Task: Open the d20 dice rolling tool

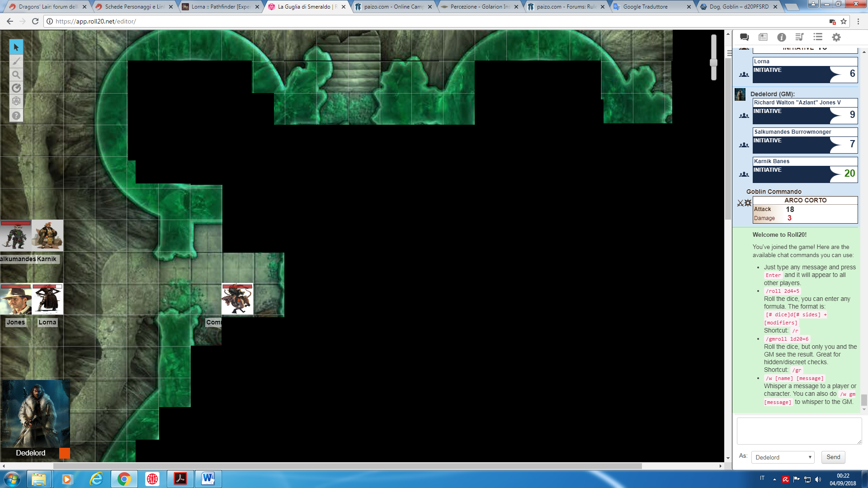Action: tap(16, 101)
